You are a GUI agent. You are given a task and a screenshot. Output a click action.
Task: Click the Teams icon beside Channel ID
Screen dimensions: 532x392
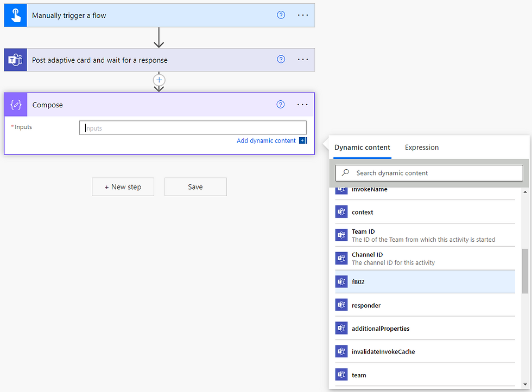[341, 258]
